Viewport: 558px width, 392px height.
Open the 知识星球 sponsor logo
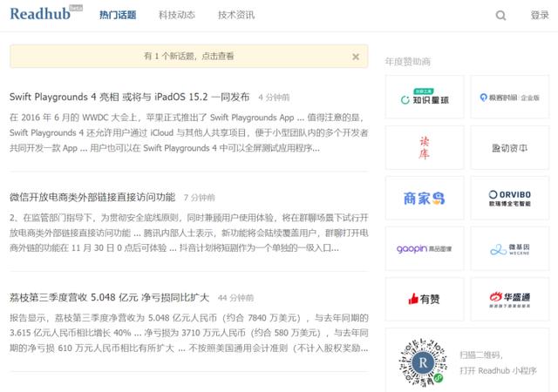pyautogui.click(x=425, y=97)
